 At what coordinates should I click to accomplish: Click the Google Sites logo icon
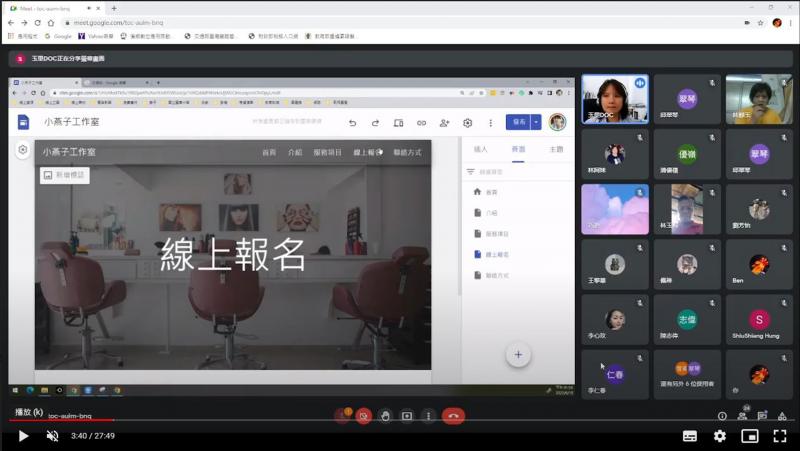tap(23, 122)
